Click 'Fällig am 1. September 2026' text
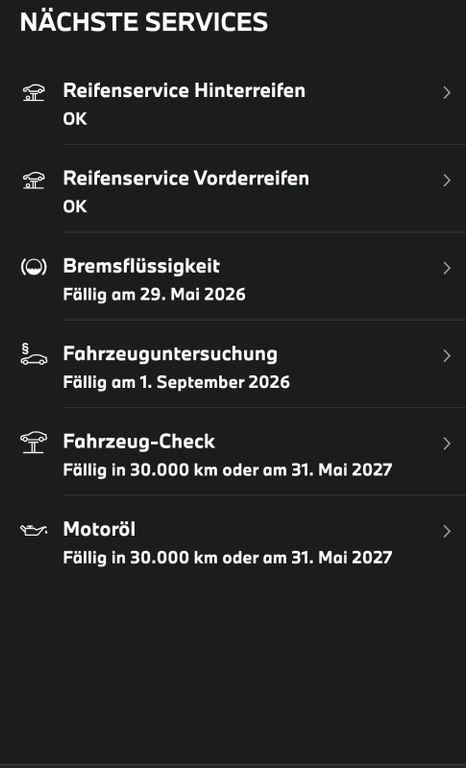The image size is (466, 768). (176, 383)
